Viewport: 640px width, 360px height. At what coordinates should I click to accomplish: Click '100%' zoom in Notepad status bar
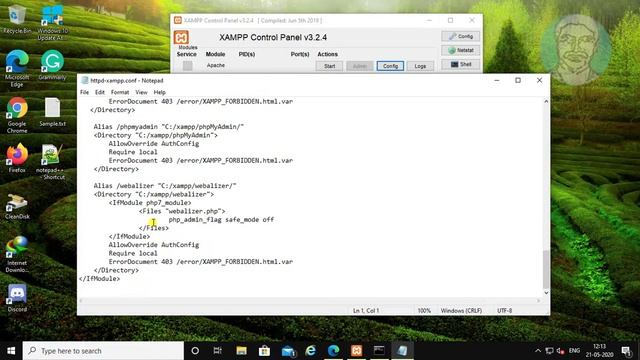click(x=424, y=311)
